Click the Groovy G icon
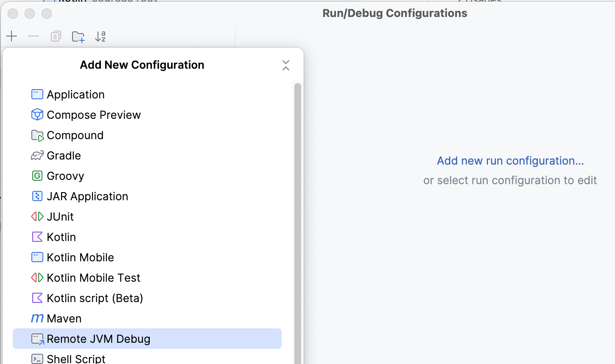This screenshot has width=615, height=364. pos(37,176)
